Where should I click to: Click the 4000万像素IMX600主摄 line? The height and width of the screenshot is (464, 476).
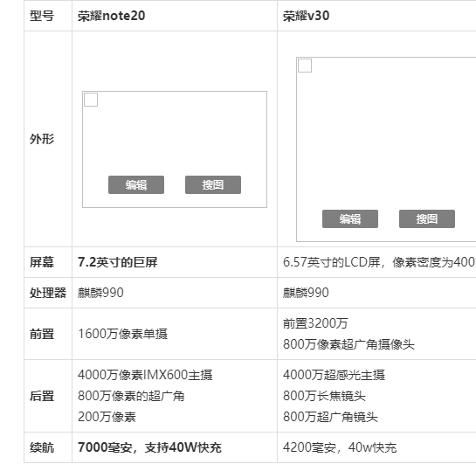pyautogui.click(x=145, y=375)
